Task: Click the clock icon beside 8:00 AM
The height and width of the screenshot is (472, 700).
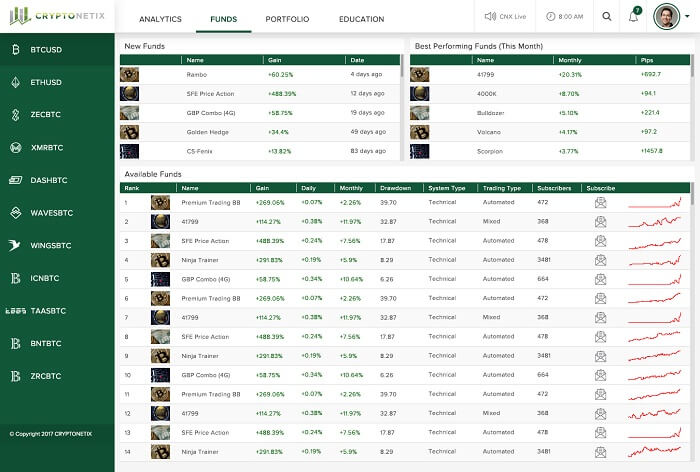Action: (x=551, y=17)
